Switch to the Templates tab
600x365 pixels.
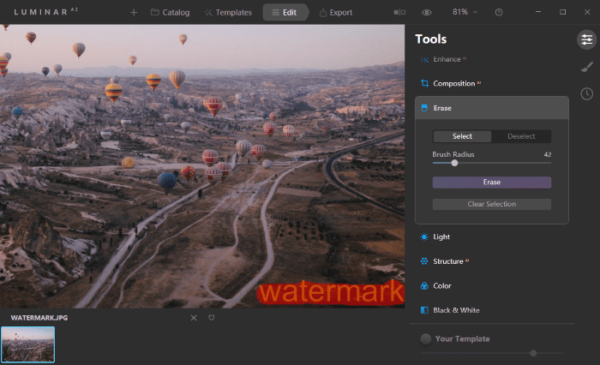point(228,13)
